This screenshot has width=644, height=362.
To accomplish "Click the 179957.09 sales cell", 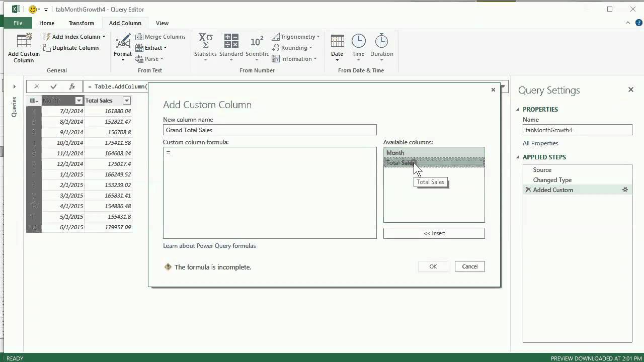I will 108,227.
